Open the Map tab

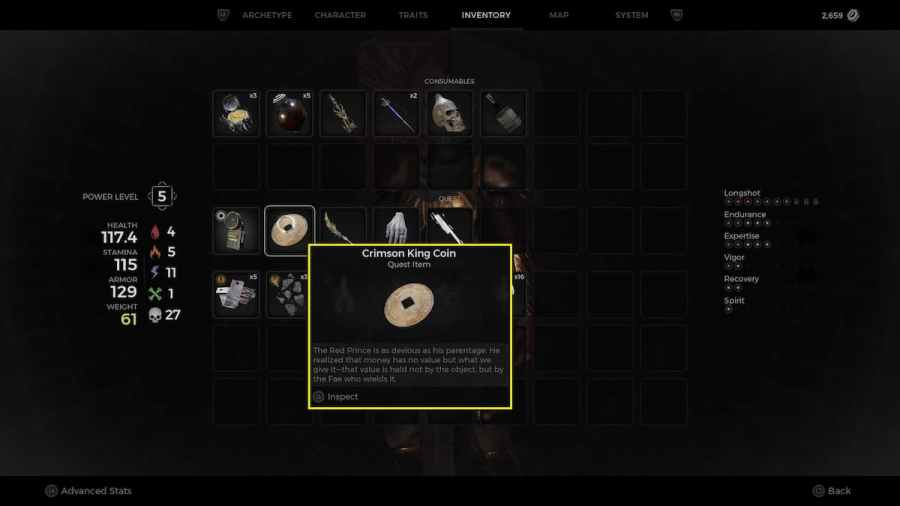[x=558, y=15]
